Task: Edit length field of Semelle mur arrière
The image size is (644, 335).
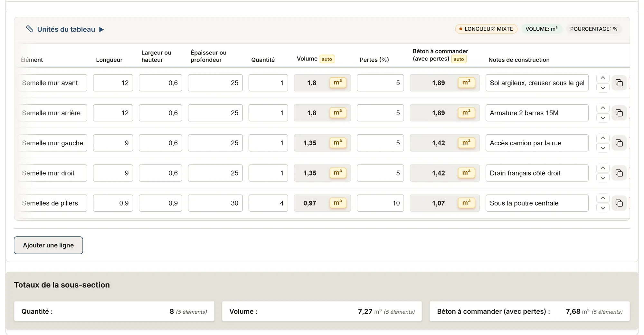Action: click(113, 113)
